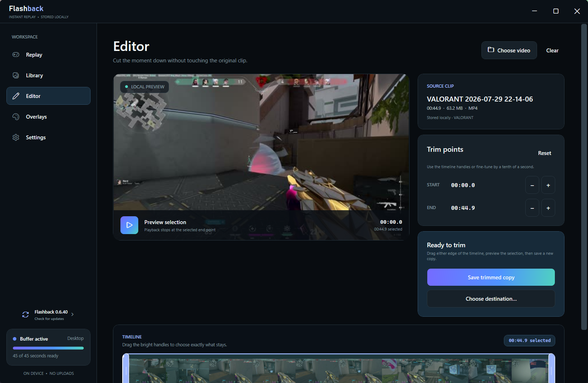
Task: Click the 'Trim points' heading
Action: pyautogui.click(x=445, y=149)
